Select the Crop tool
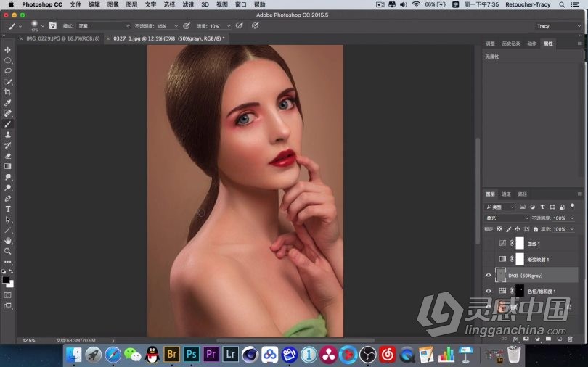This screenshot has width=588, height=367. 7,92
